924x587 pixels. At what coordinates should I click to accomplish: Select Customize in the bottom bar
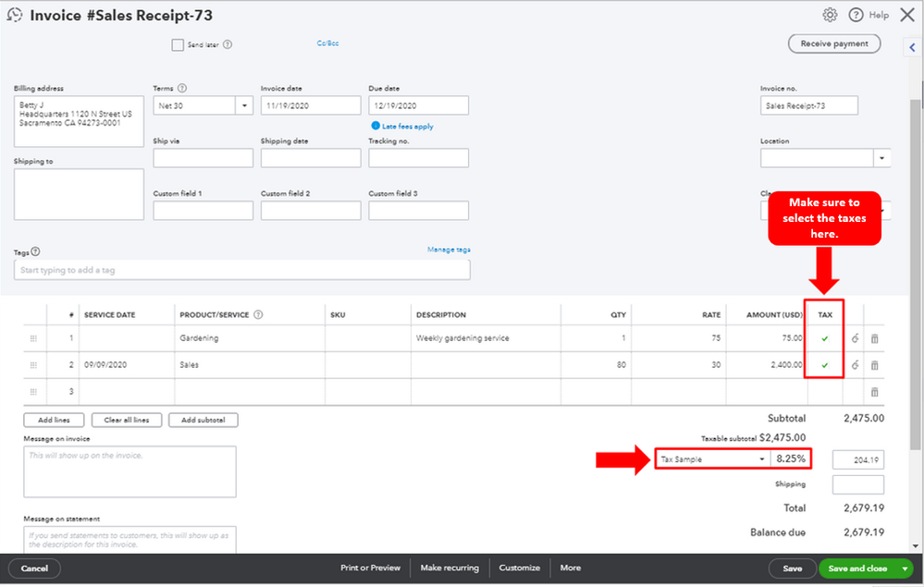tap(519, 568)
